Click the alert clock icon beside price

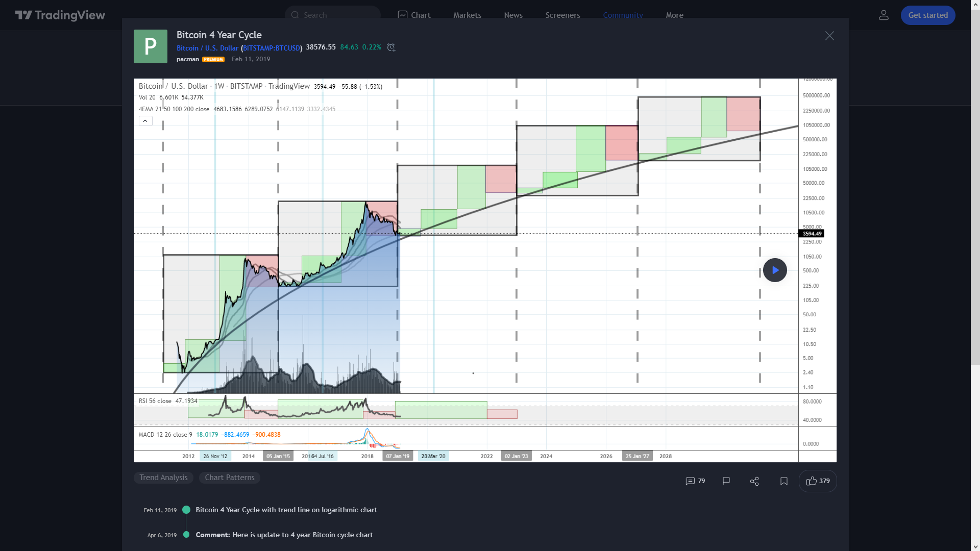coord(391,47)
